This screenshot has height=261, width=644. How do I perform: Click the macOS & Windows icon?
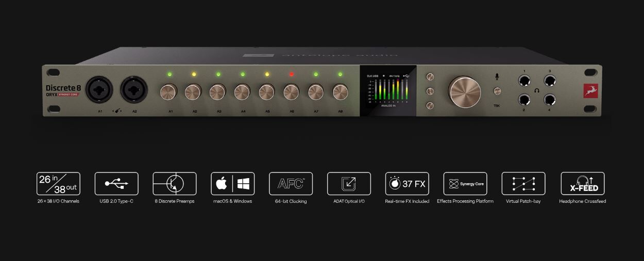click(232, 184)
